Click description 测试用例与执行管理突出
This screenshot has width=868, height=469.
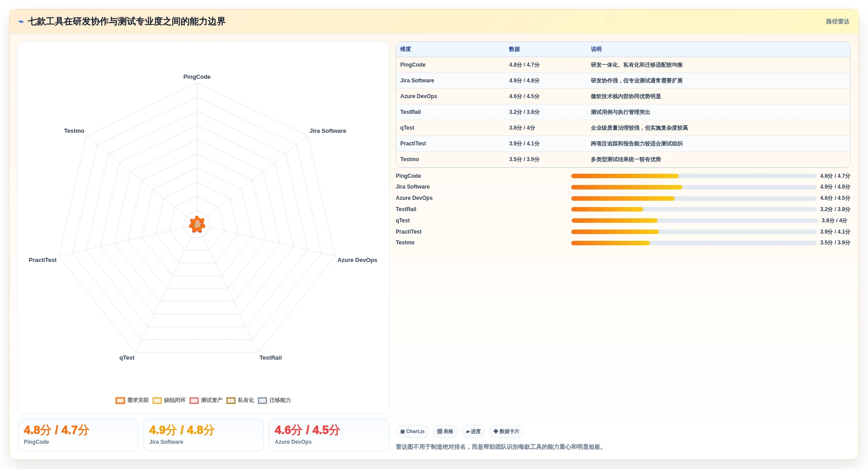(x=621, y=112)
